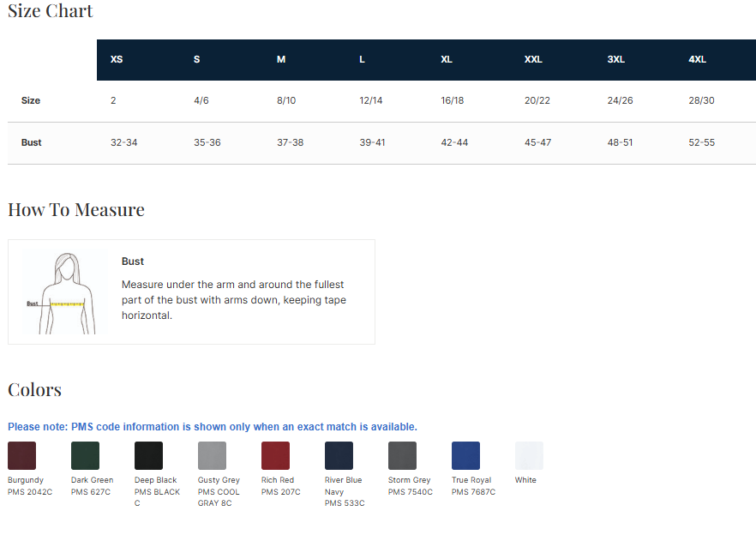Image resolution: width=756 pixels, height=541 pixels.
Task: Click the 4XL column header
Action: pyautogui.click(x=697, y=60)
